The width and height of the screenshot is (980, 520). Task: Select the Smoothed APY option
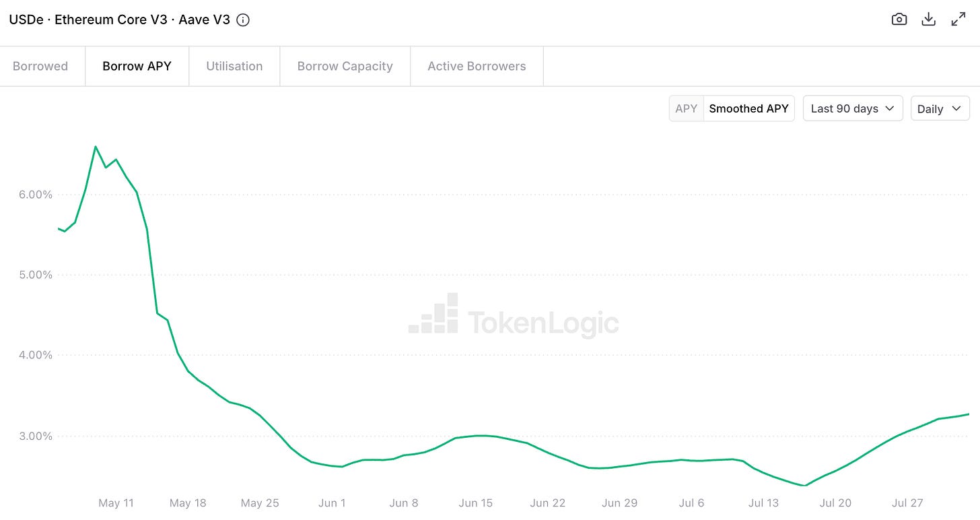point(748,108)
